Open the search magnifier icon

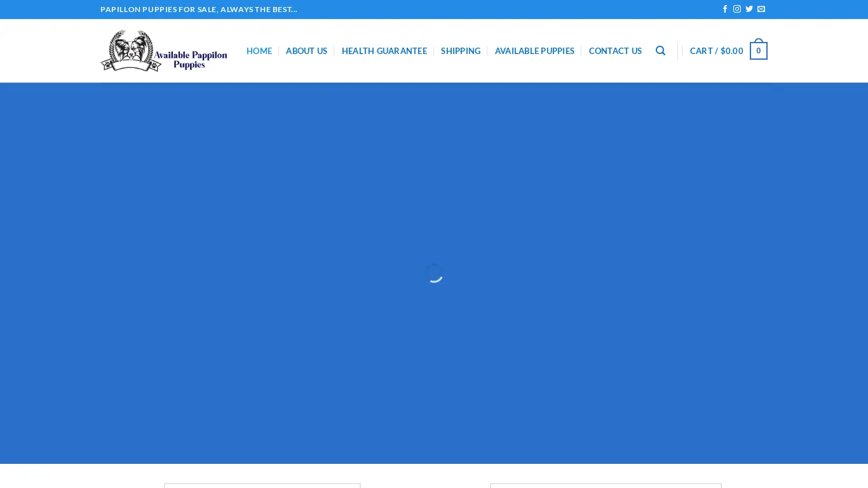coord(661,51)
